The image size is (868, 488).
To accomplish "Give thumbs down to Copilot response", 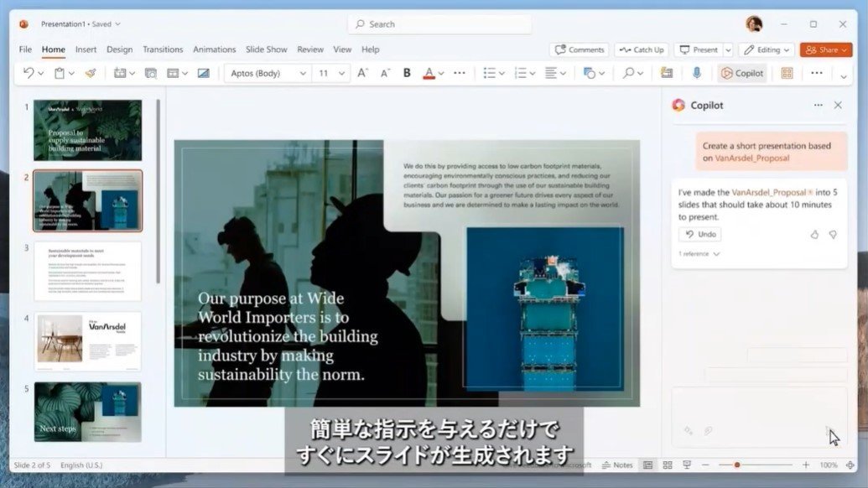I will 833,235.
